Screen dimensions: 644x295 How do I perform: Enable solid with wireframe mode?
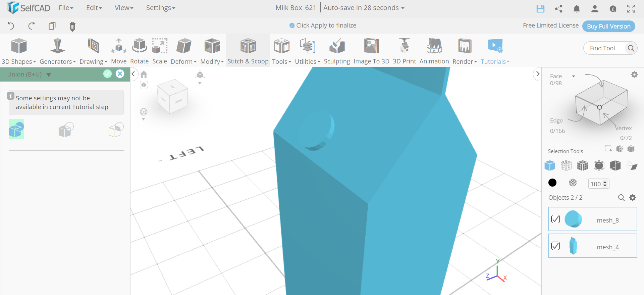coord(583,165)
